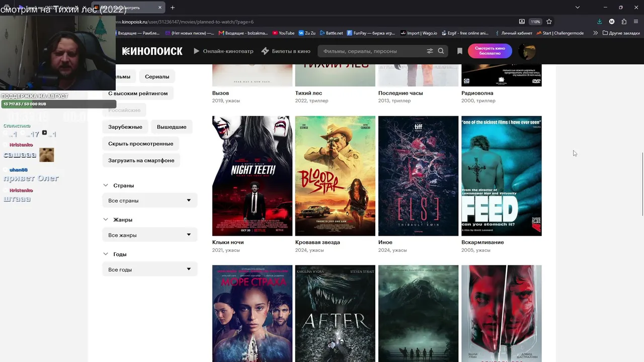The image size is (644, 362).
Task: Open the Личный кабинет bookmark
Action: point(513,33)
